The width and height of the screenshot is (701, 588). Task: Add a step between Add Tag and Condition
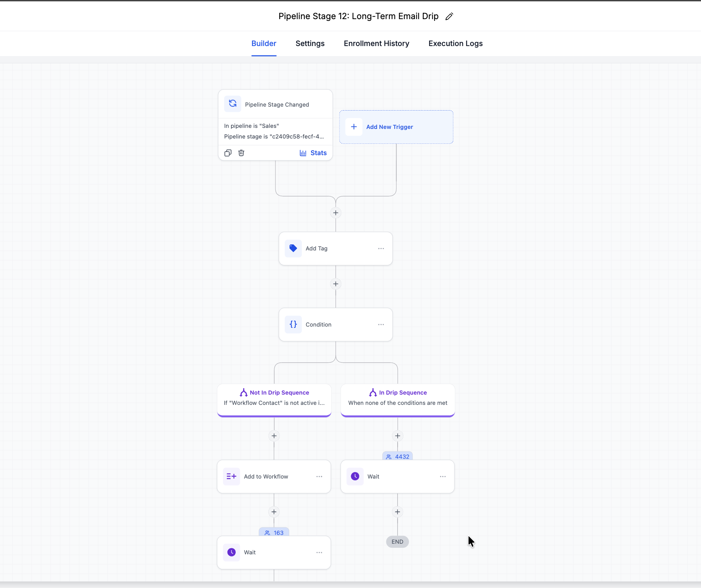click(x=336, y=284)
